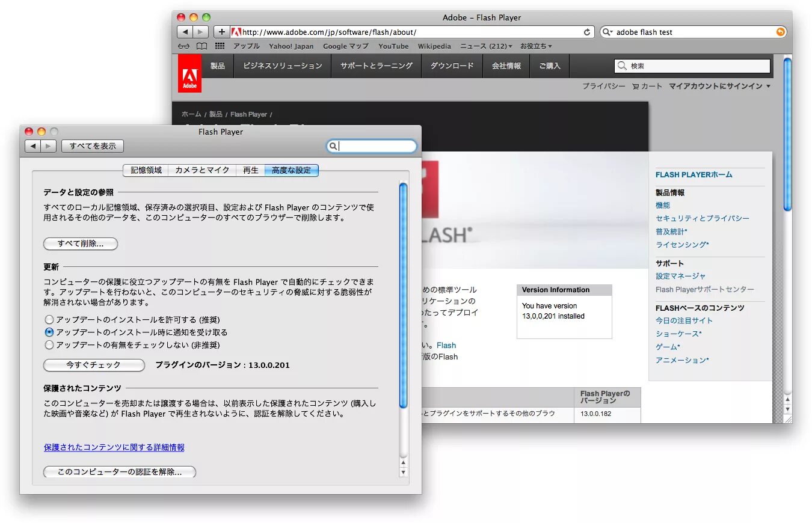Click the back arrow in Flash Player preferences
Image resolution: width=812 pixels, height=523 pixels.
32,146
